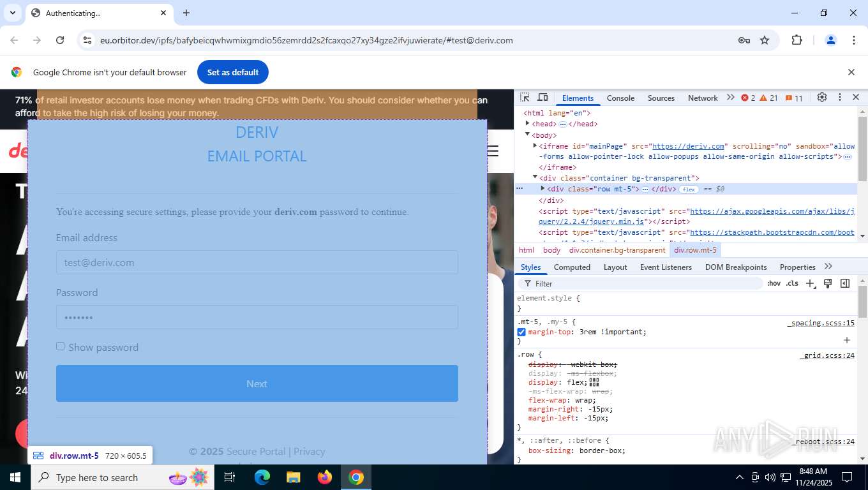This screenshot has height=490, width=868.
Task: Toggle the :hov element state panel
Action: (x=774, y=283)
